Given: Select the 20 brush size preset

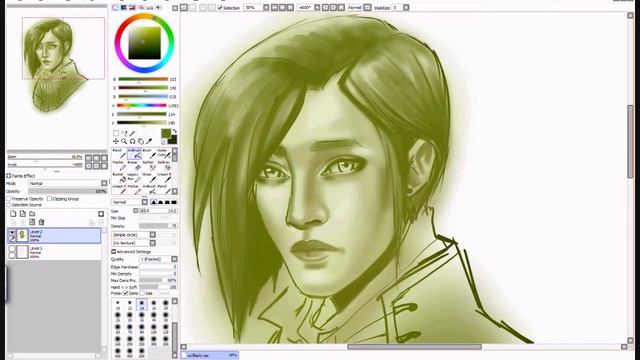Looking at the screenshot, I should coord(166,304).
